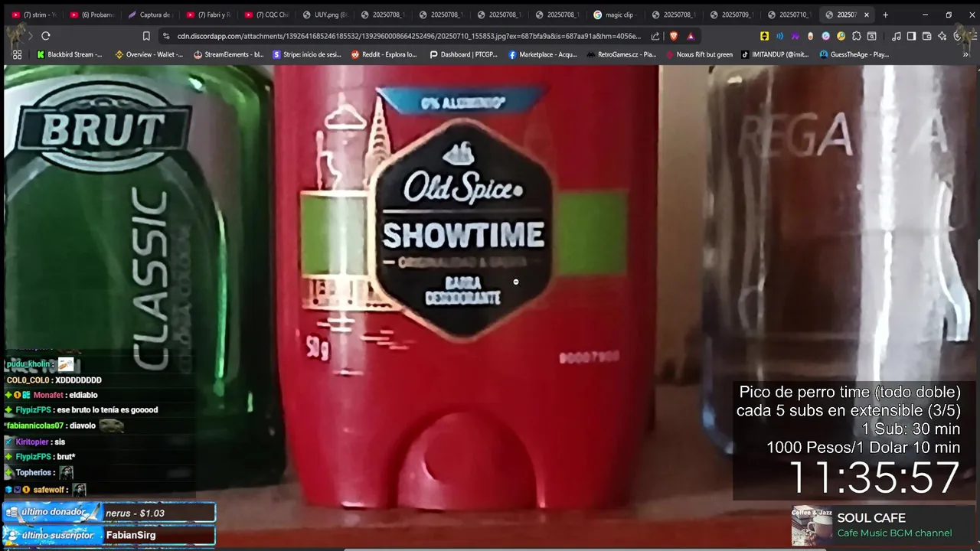Click the "SOUL CAFE" music label
Screen dimensions: 980x551
pyautogui.click(x=871, y=518)
